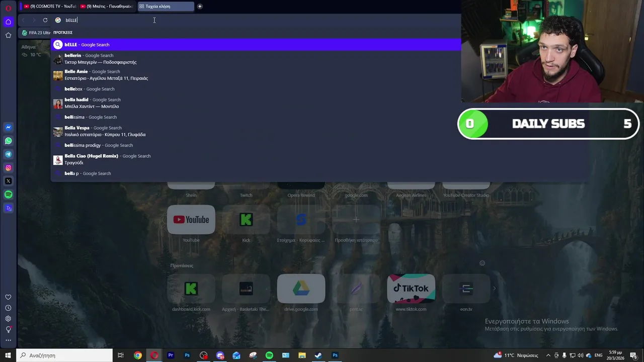The height and width of the screenshot is (362, 644).
Task: Show more suggestions with the right chevron
Action: tap(494, 289)
